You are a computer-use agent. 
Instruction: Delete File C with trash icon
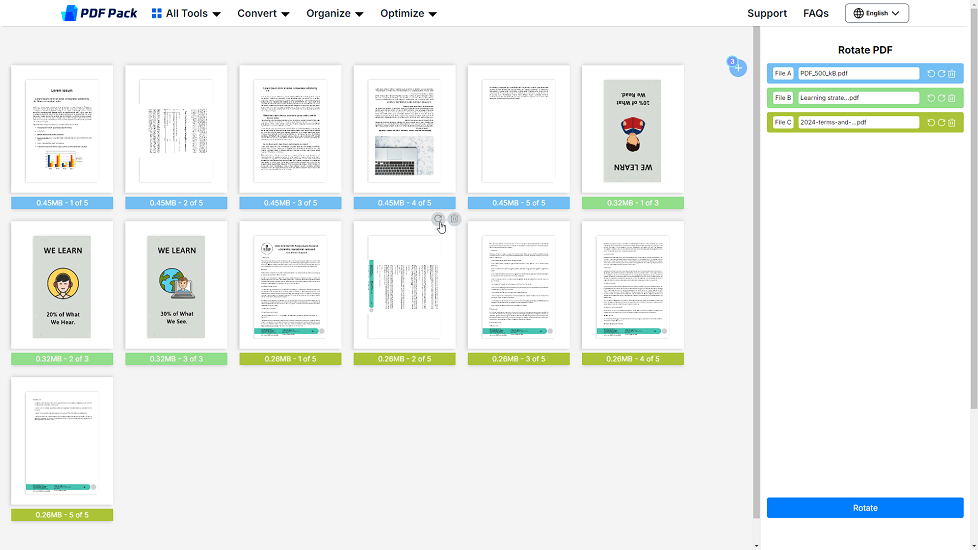(x=952, y=122)
